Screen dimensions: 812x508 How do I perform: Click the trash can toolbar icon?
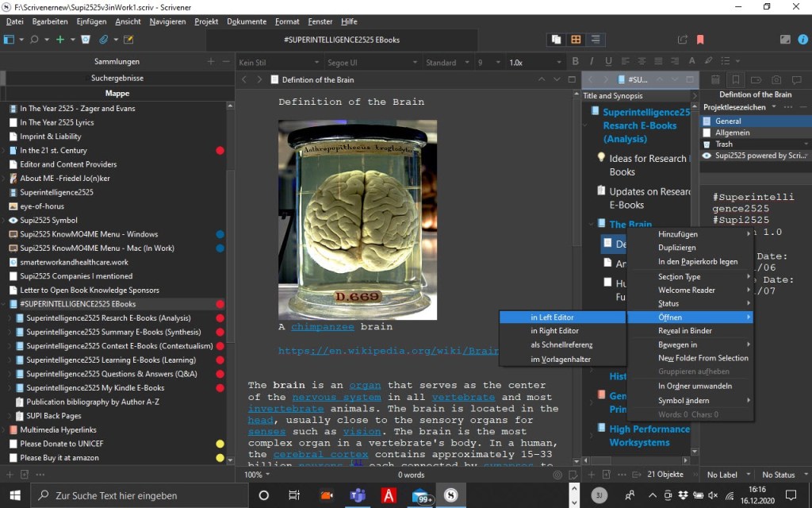tap(86, 40)
